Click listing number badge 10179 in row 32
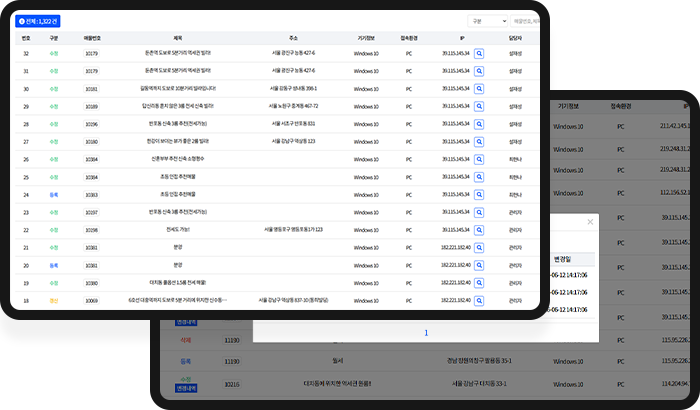700x410 pixels. click(91, 54)
